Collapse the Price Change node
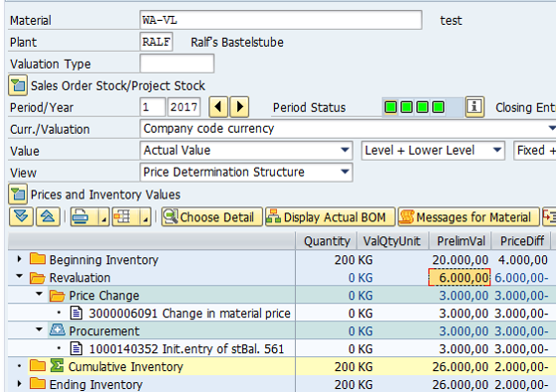 [x=40, y=294]
